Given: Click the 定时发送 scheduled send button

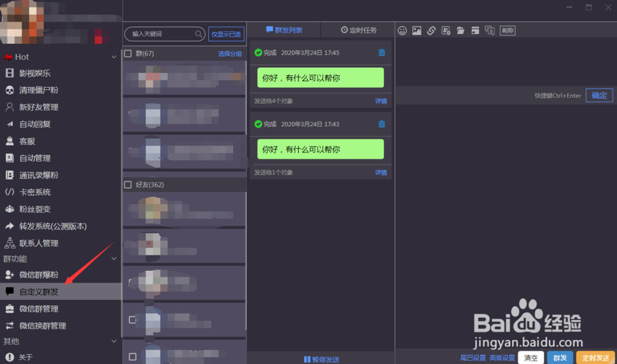Looking at the screenshot, I should pyautogui.click(x=595, y=358).
